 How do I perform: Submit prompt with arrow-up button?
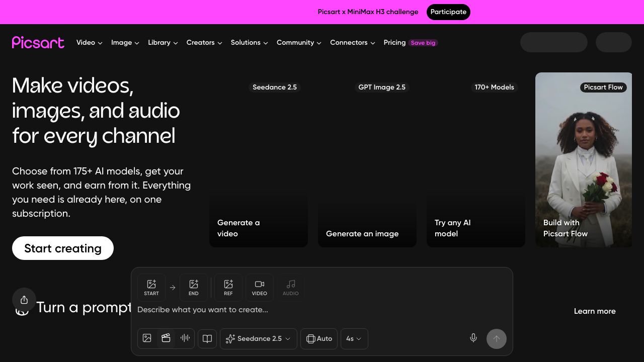coord(497,338)
